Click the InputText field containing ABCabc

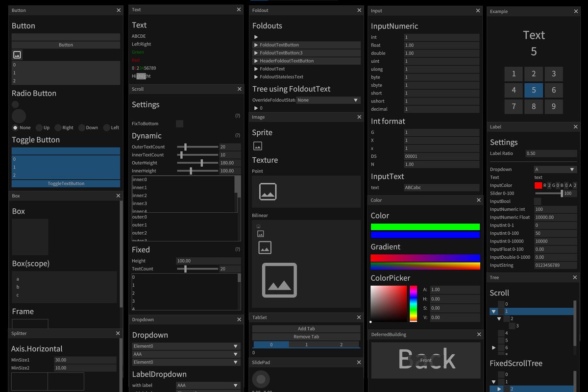coord(441,188)
